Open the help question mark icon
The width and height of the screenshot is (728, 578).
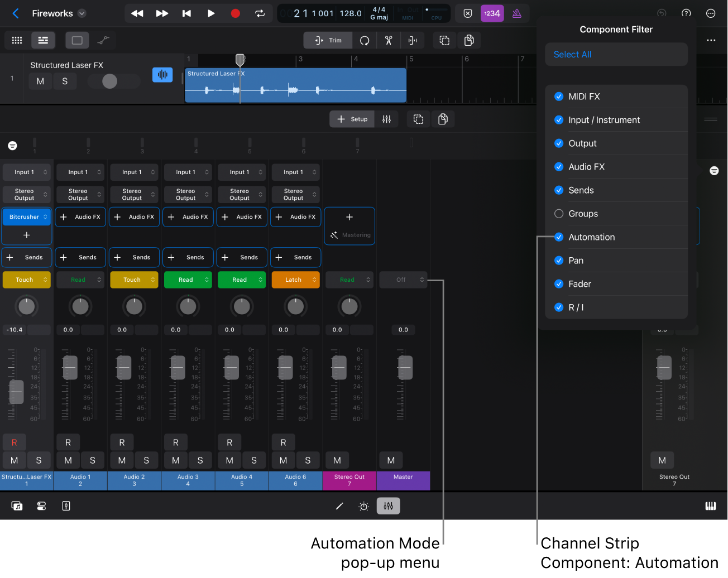point(686,13)
